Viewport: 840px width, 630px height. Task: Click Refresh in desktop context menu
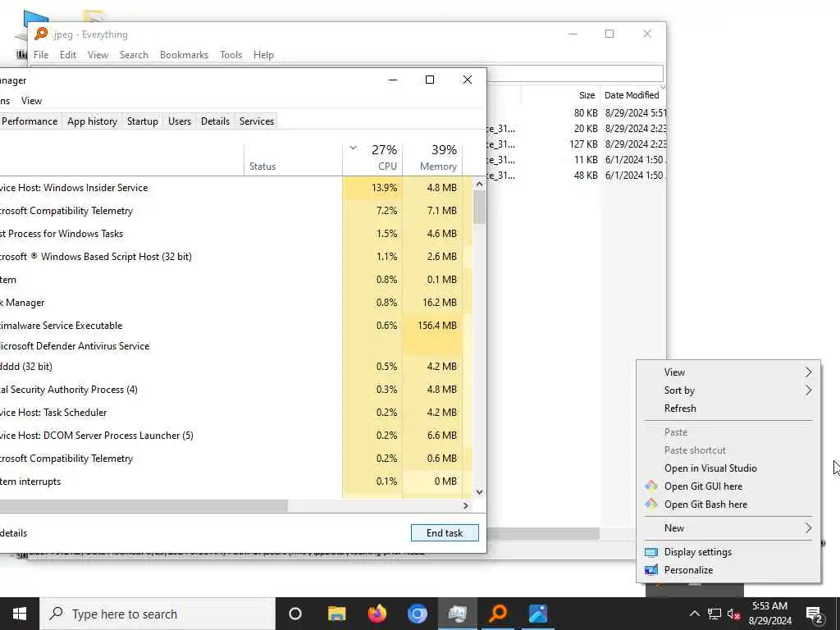point(728,409)
